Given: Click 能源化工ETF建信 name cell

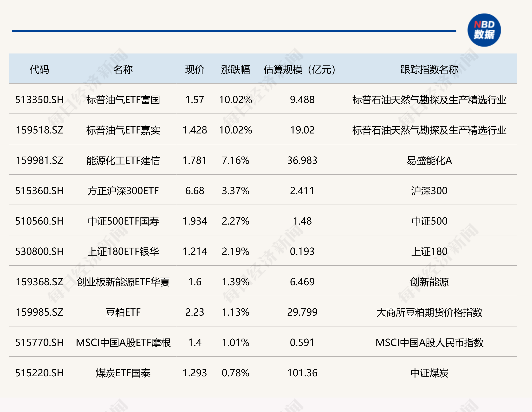Looking at the screenshot, I should click(x=123, y=160).
